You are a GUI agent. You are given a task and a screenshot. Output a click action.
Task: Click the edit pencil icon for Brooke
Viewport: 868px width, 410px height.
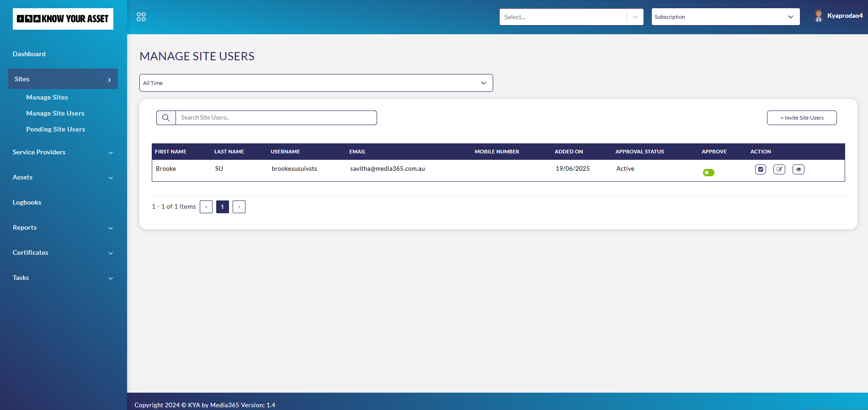click(x=779, y=169)
